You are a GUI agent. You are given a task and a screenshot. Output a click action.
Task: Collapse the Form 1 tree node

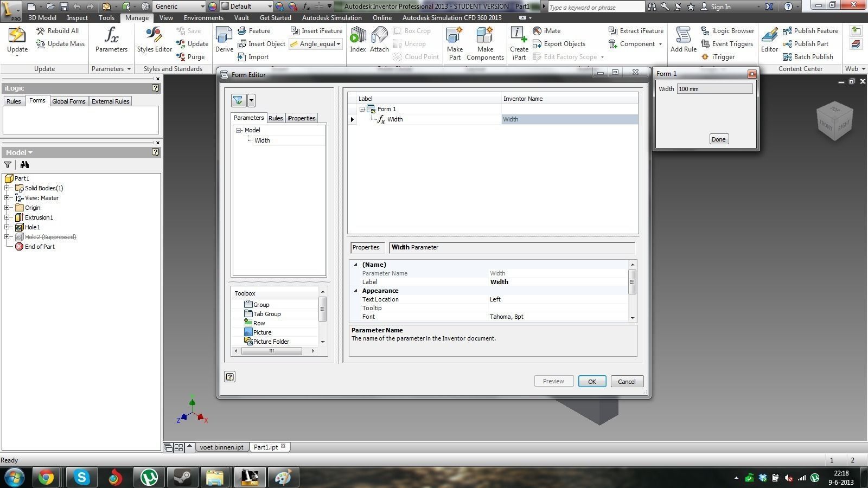pyautogui.click(x=362, y=109)
